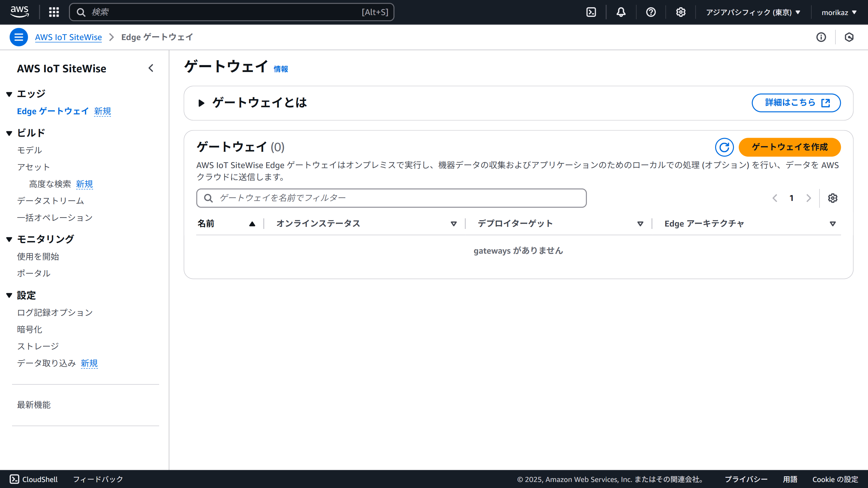Open 高度な検索 in sidebar
868x488 pixels.
point(50,184)
